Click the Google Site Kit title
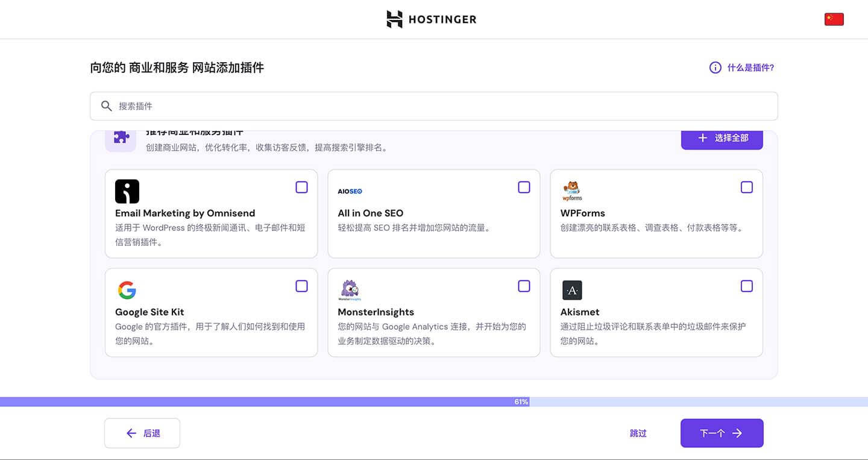Viewport: 868px width, 460px height. click(x=149, y=312)
